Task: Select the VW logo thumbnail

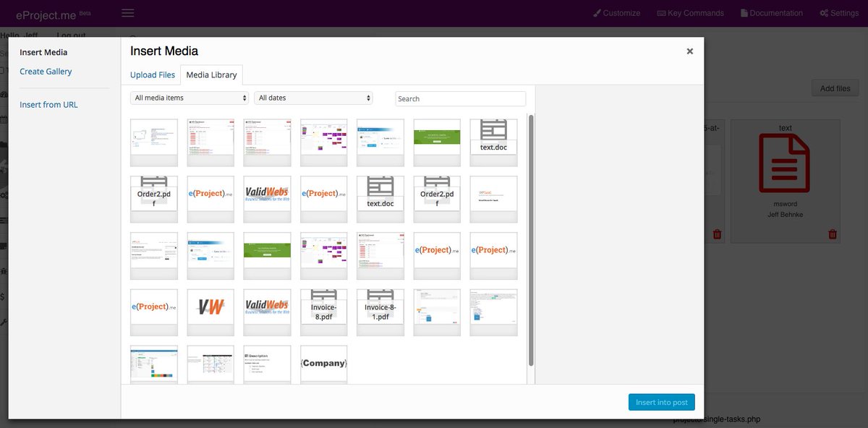Action: point(210,312)
